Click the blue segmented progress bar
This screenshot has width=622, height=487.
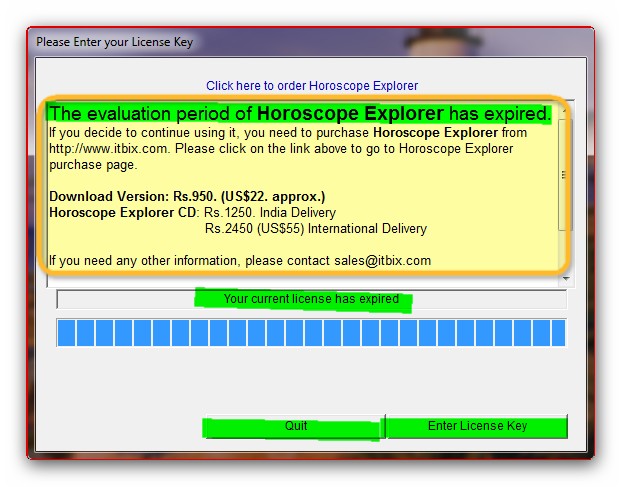(311, 333)
